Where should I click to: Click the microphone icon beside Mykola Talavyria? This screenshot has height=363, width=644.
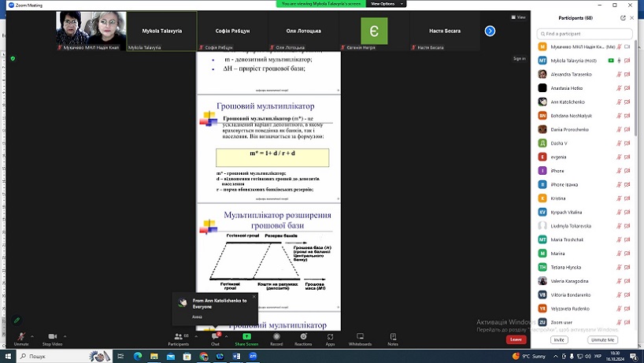[620, 61]
